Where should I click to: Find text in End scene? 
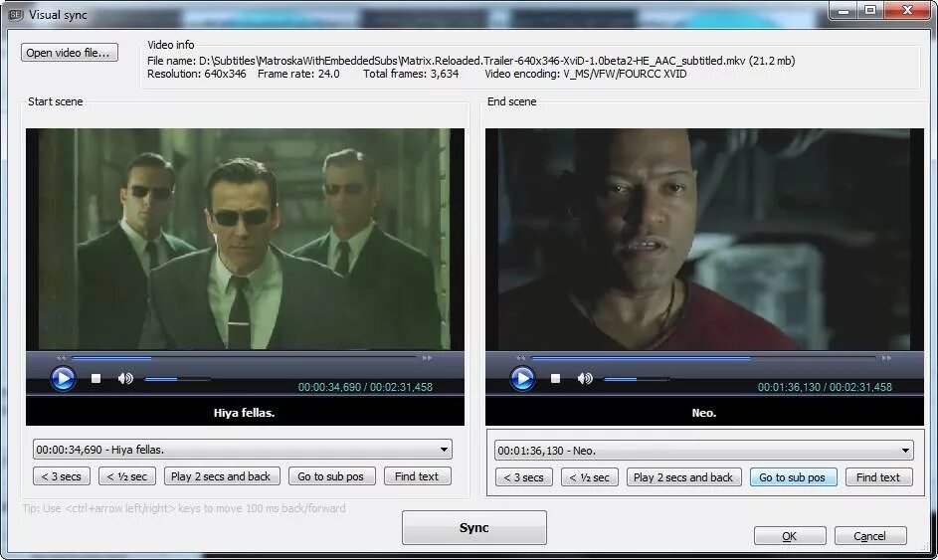[x=878, y=477]
